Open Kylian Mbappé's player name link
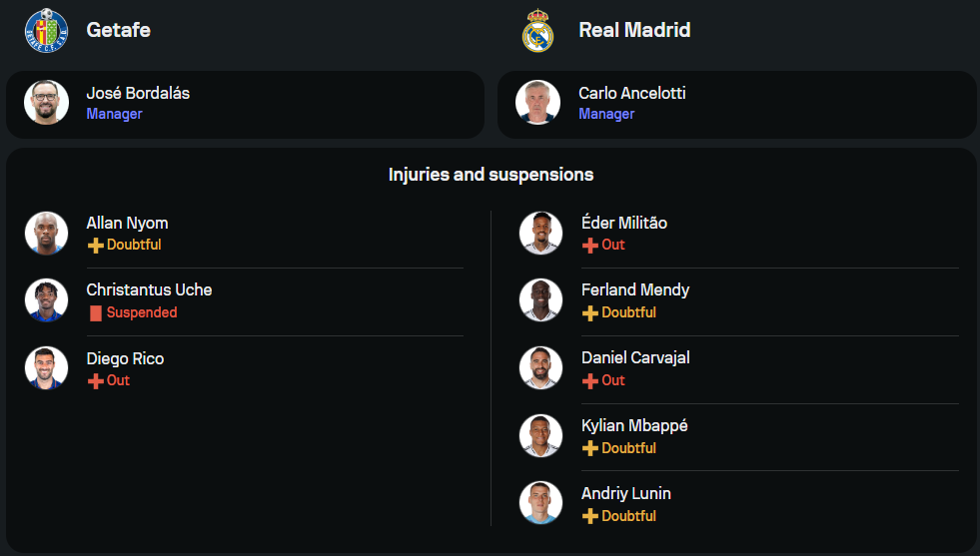 (634, 426)
